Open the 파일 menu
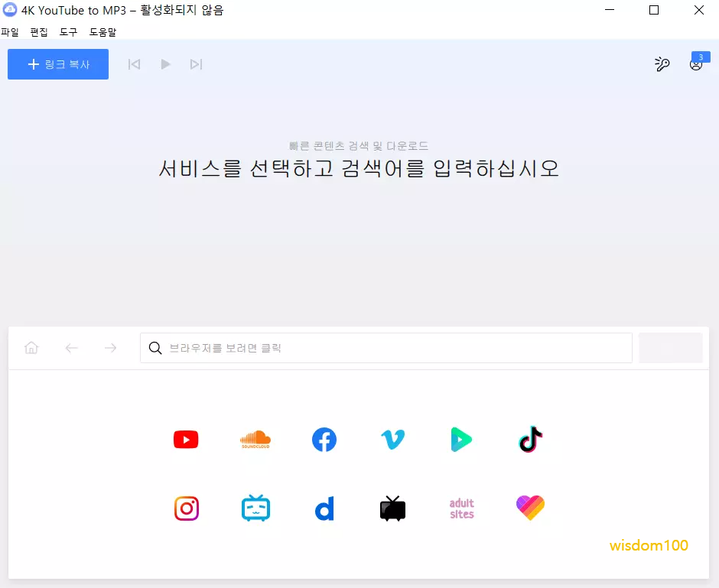 click(x=10, y=32)
